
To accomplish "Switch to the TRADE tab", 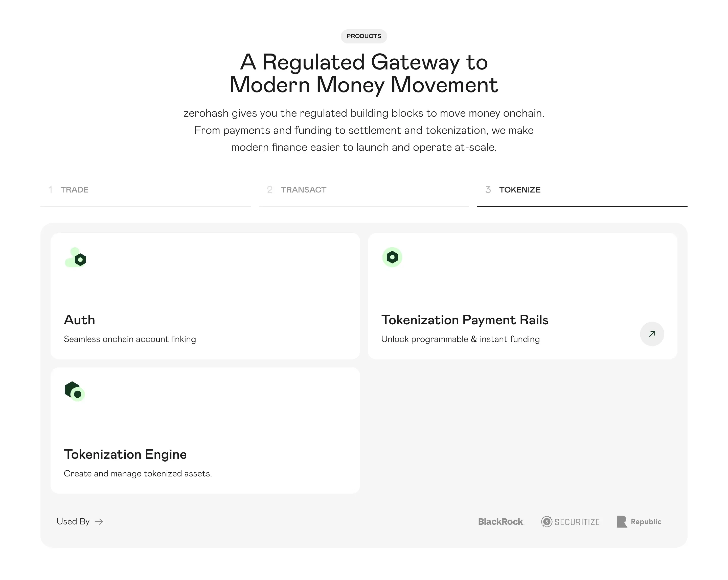I will [74, 190].
